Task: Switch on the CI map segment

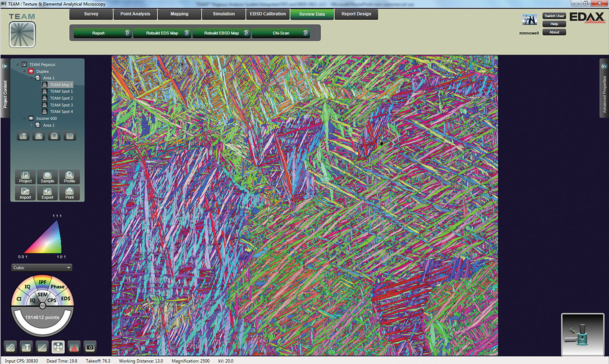Action: pos(19,299)
